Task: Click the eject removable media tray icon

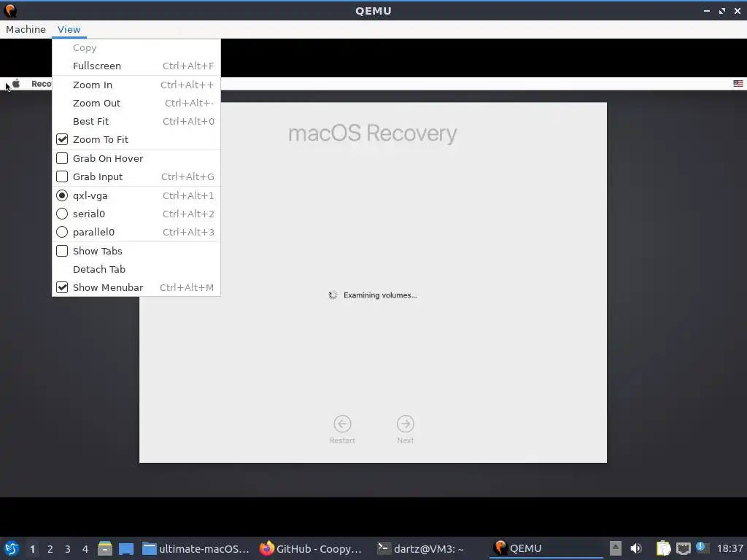Action: tap(616, 548)
